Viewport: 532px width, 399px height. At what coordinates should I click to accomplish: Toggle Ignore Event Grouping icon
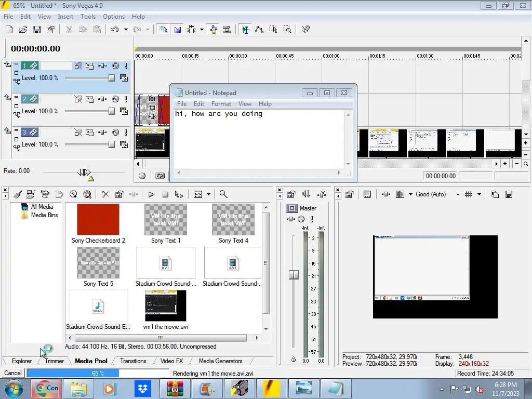pos(227,30)
